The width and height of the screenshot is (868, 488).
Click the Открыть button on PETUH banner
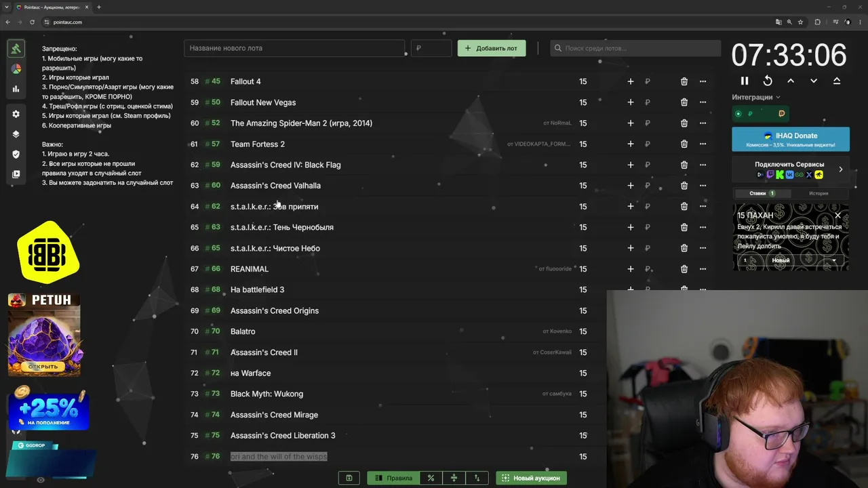(x=44, y=367)
